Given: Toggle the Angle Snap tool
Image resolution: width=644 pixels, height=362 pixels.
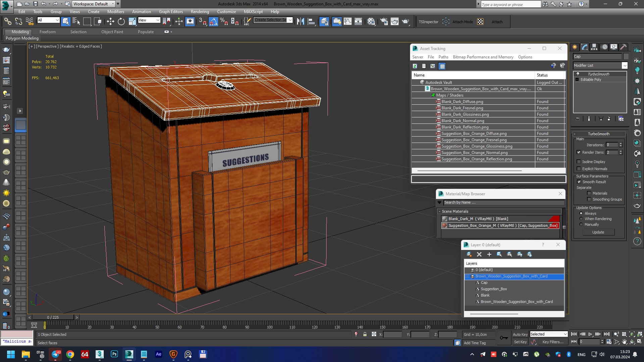Looking at the screenshot, I should coord(213,22).
